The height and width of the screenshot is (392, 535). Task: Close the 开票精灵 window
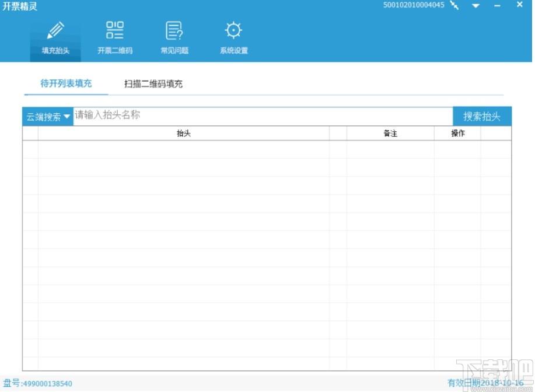519,5
